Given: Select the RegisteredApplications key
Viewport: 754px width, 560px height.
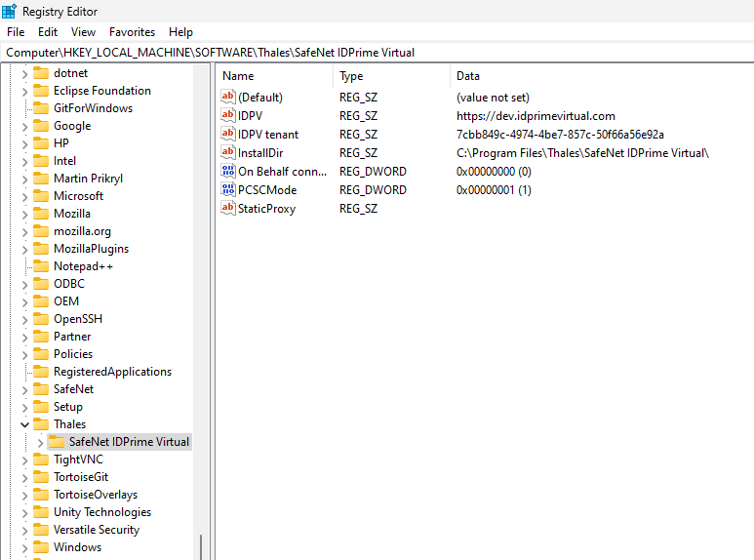Looking at the screenshot, I should pos(112,372).
